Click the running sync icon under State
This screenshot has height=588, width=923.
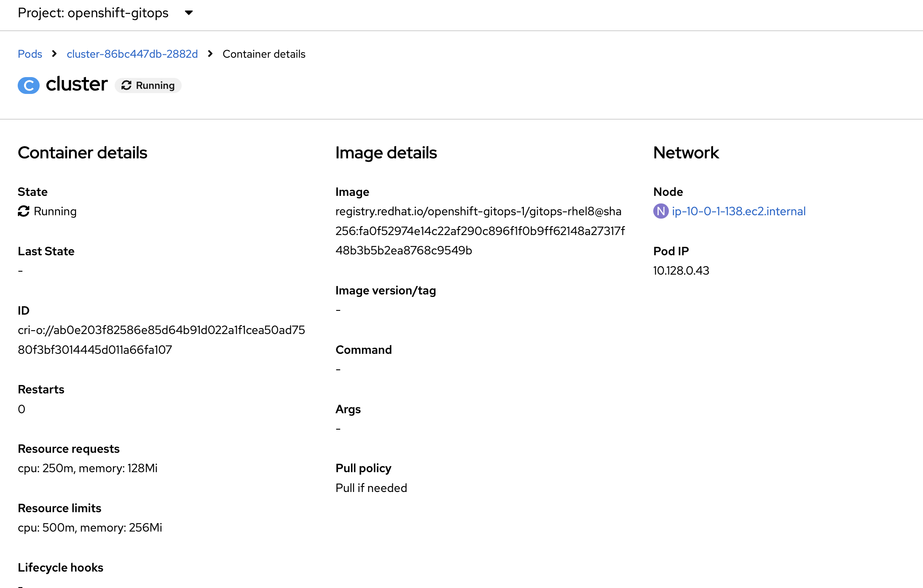pos(24,211)
